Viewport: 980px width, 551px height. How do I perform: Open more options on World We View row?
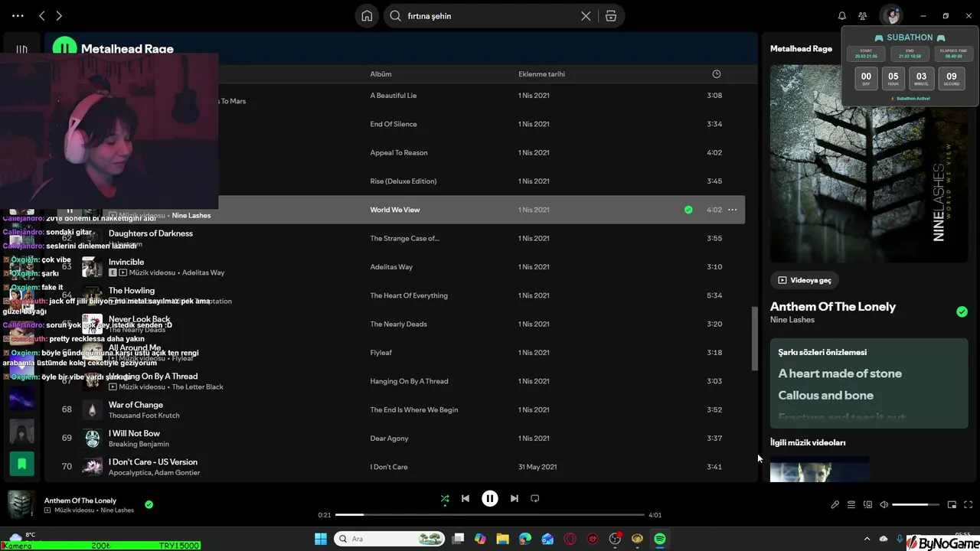point(733,210)
